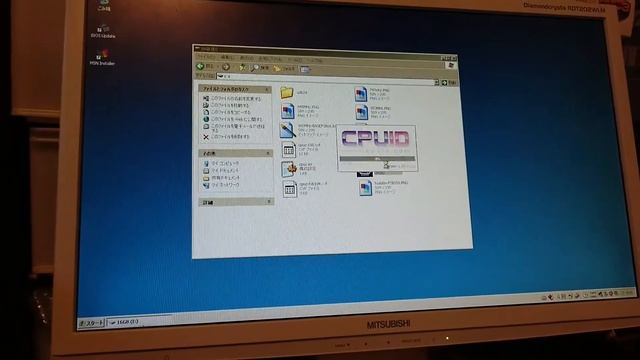Open マイ コンピュータ in Other Places

coord(221,163)
